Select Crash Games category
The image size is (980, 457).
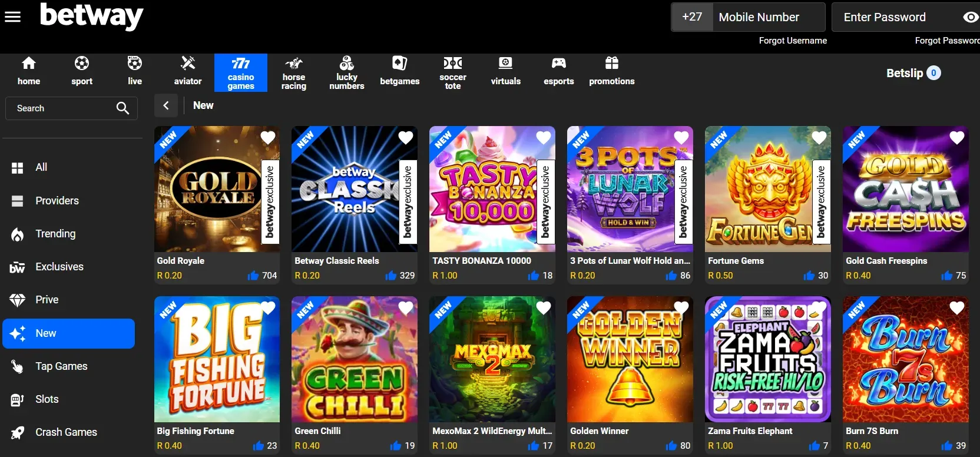[x=69, y=432]
